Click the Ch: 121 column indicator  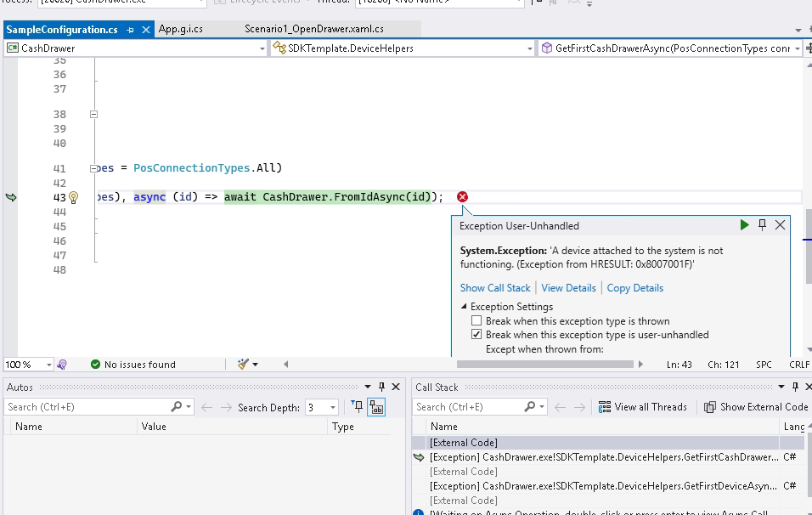pos(723,365)
